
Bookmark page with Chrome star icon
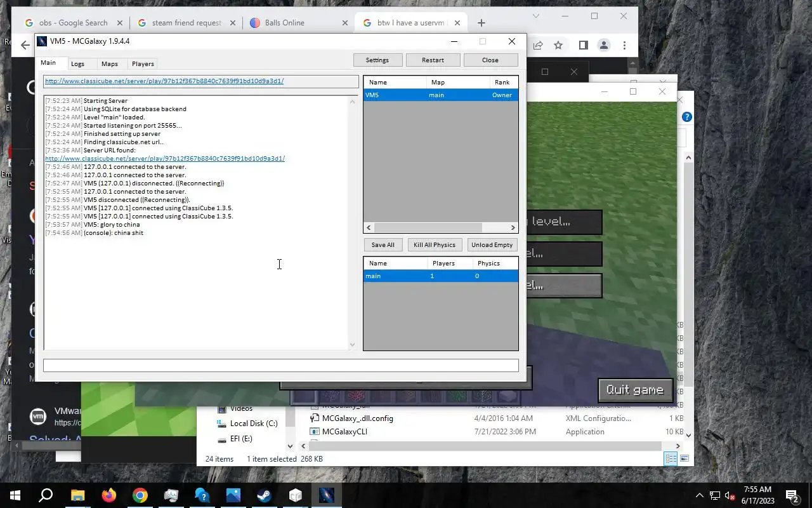pyautogui.click(x=558, y=45)
